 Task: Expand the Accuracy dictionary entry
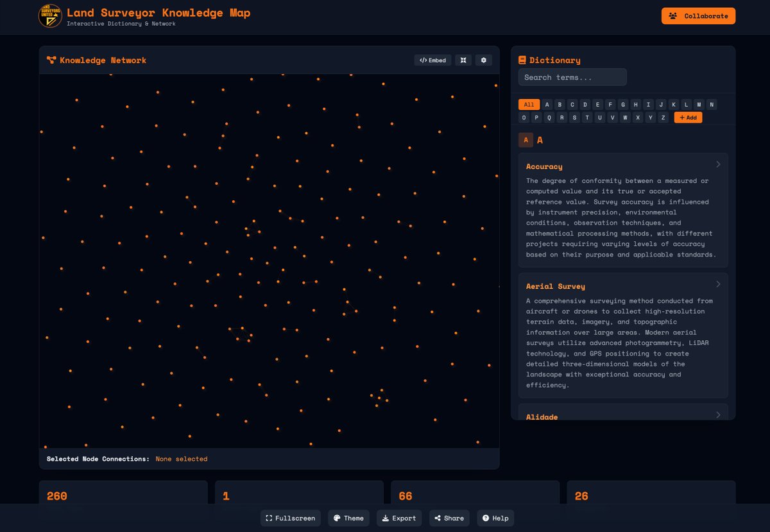(718, 164)
